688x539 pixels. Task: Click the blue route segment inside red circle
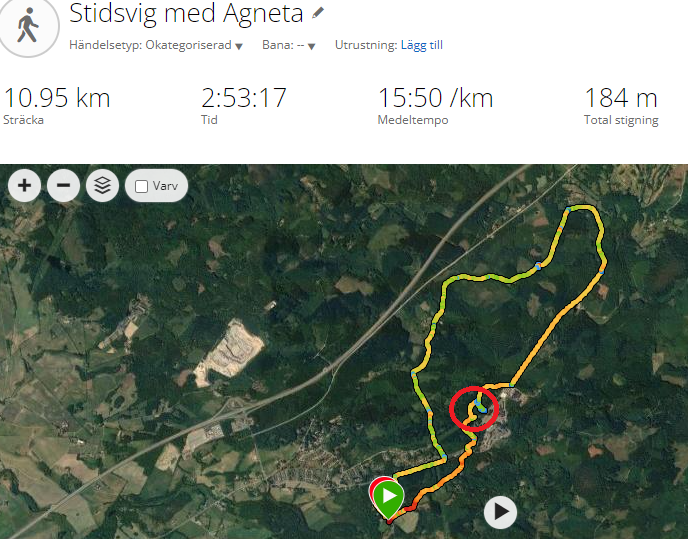coord(480,406)
